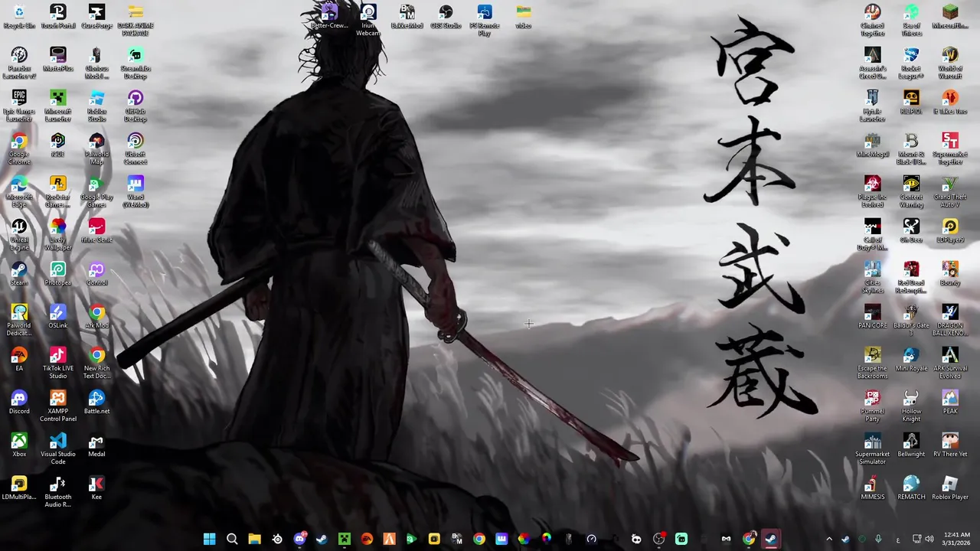
Task: Open the LDMultiPlayer desktop shortcut
Action: click(x=19, y=488)
